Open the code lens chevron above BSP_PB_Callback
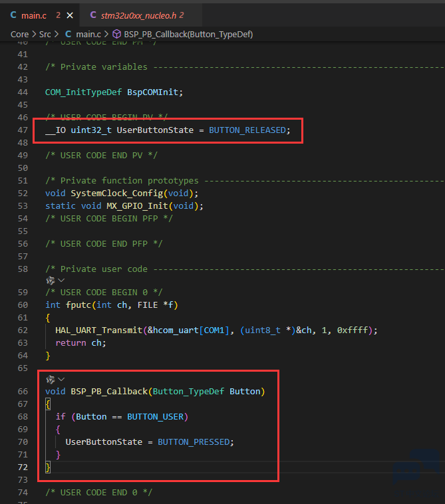The height and width of the screenshot is (504, 445). pos(61,379)
